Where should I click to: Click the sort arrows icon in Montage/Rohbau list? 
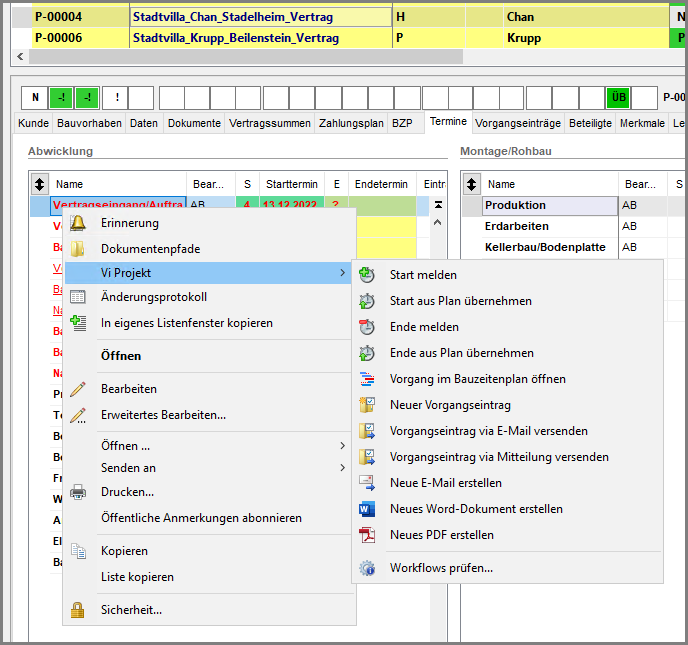(472, 184)
